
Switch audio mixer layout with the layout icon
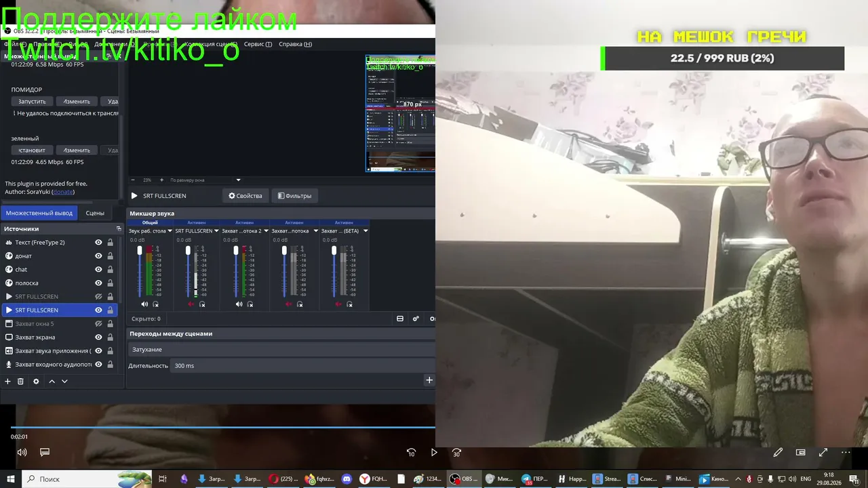(x=400, y=319)
